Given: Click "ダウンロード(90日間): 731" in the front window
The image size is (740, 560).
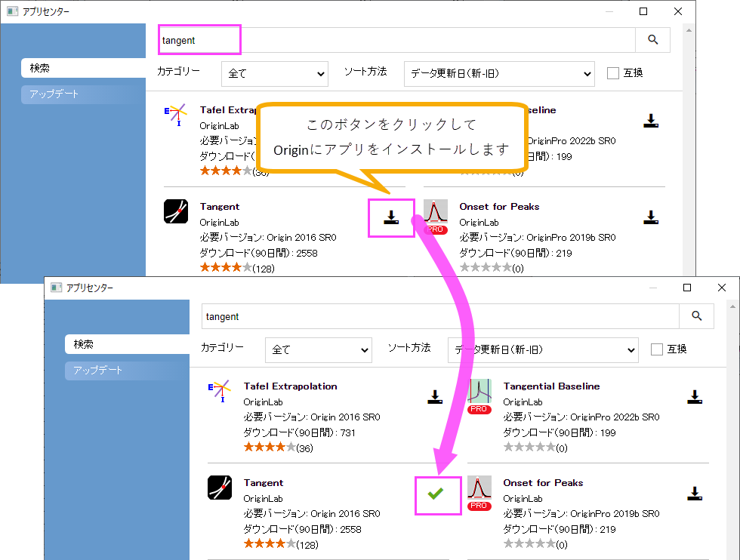Looking at the screenshot, I should [x=299, y=432].
